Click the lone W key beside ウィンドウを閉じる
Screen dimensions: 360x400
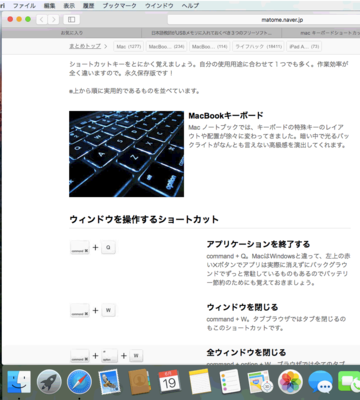(108, 310)
